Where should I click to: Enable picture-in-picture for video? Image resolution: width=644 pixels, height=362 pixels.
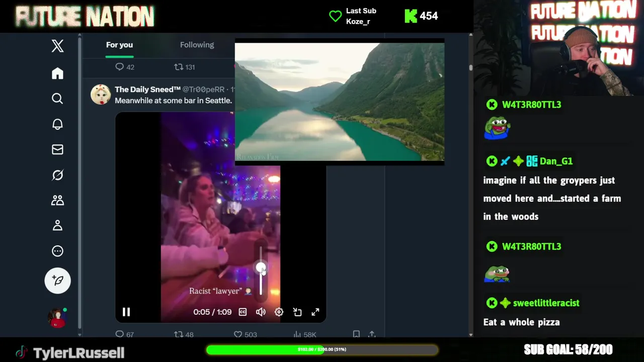point(297,312)
